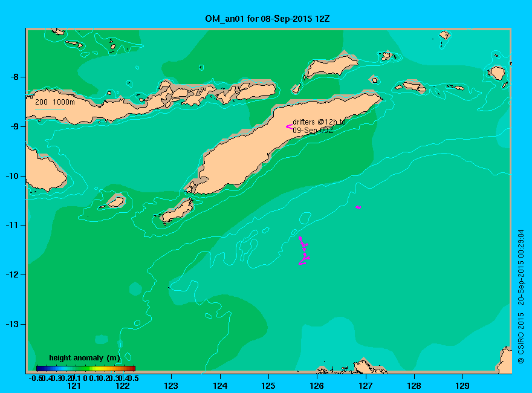The width and height of the screenshot is (532, 393).
Task: Click the 'height anomaly (m)' label
Action: pos(85,358)
